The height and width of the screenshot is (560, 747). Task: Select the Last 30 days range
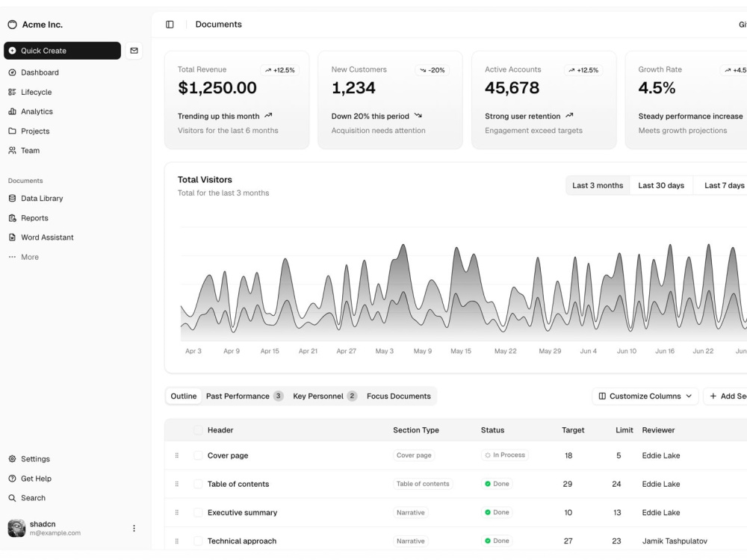coord(661,185)
